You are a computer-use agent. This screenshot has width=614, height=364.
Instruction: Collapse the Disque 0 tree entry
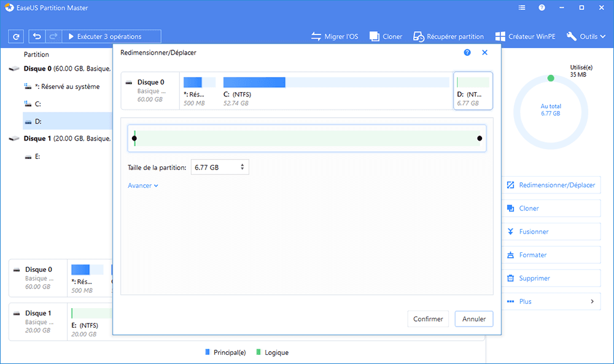(x=14, y=69)
